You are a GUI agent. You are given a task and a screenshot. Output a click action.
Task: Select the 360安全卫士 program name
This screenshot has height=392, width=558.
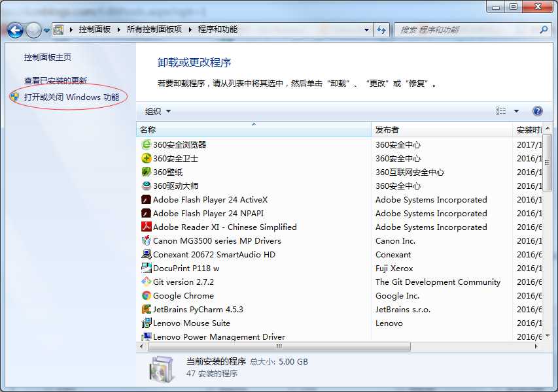[x=175, y=159]
